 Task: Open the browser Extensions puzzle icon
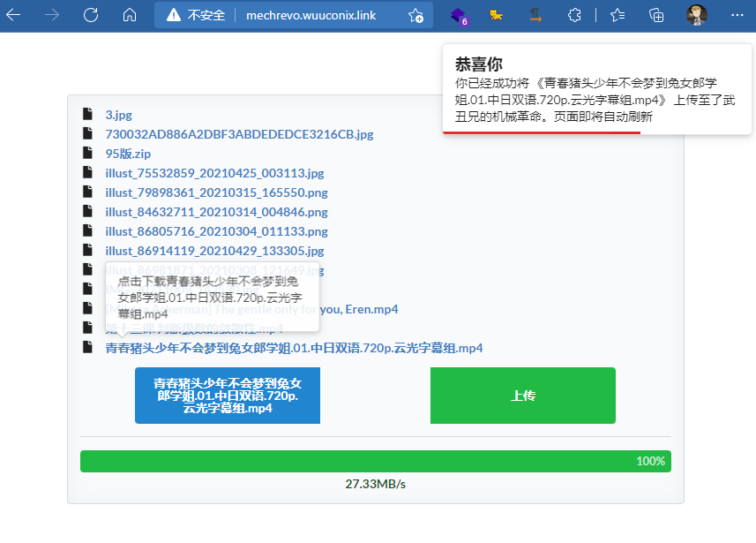click(574, 15)
